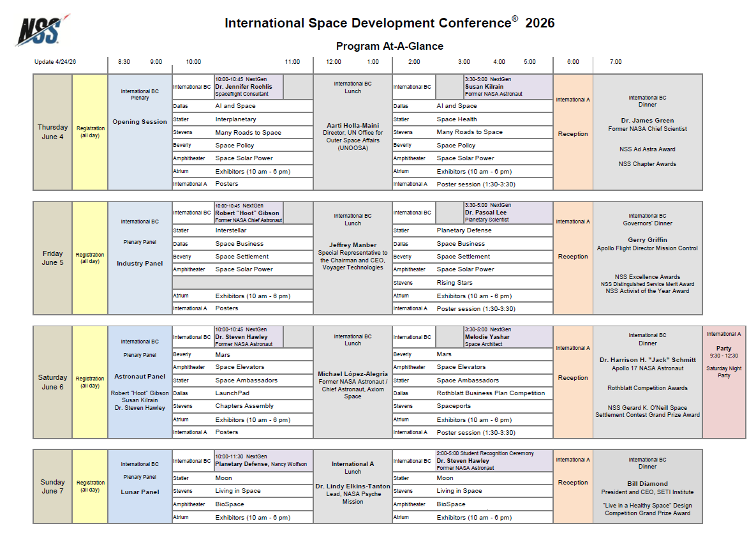Click the Friday June 5 date label
This screenshot has height=542, width=756.
pos(52,259)
